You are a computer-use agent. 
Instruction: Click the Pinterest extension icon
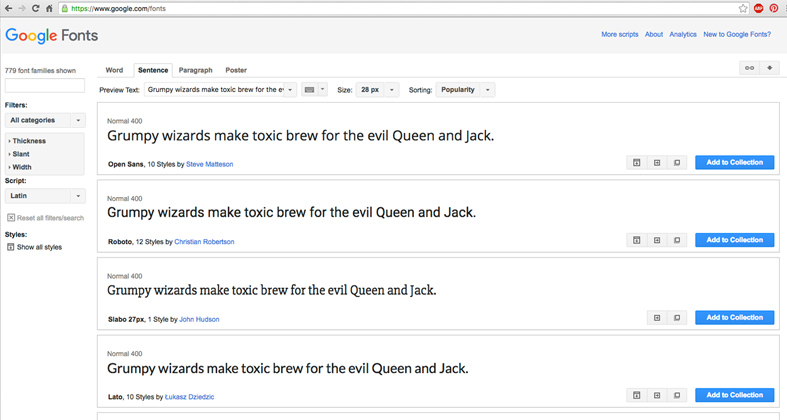point(774,9)
